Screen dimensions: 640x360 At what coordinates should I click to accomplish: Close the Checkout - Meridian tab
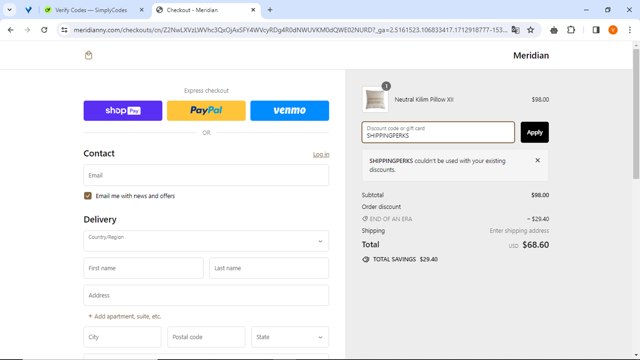pos(253,10)
